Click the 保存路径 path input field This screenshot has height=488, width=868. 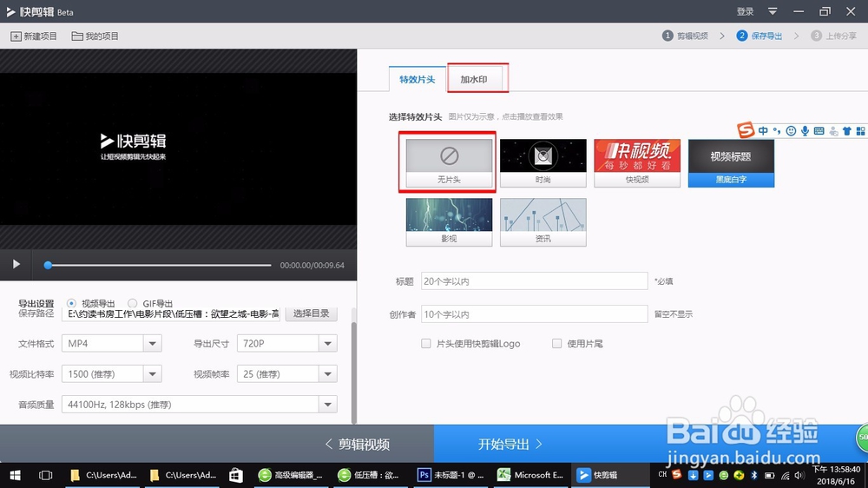[x=171, y=314]
